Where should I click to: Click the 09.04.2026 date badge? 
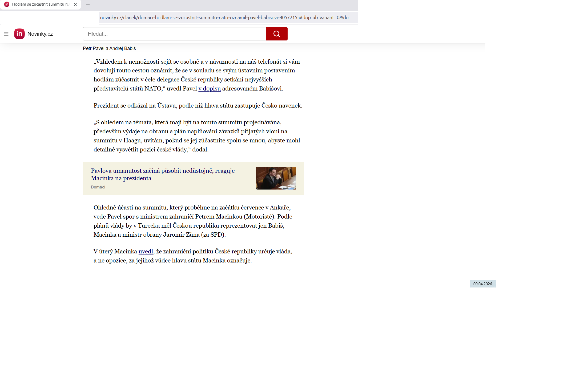[x=482, y=284]
